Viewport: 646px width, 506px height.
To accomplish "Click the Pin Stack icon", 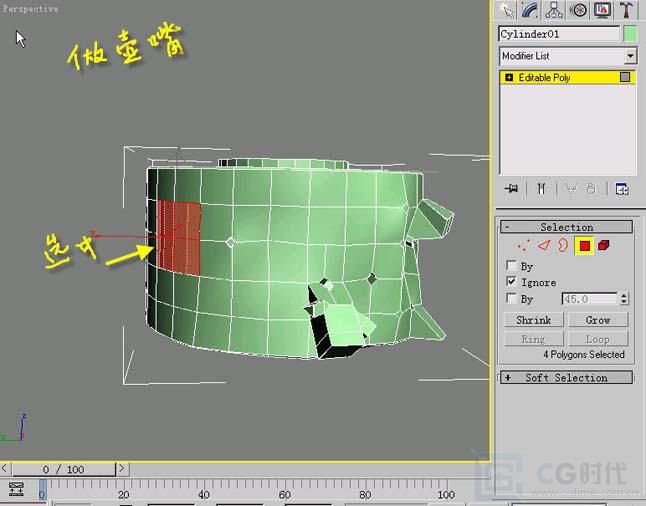I will (x=512, y=188).
